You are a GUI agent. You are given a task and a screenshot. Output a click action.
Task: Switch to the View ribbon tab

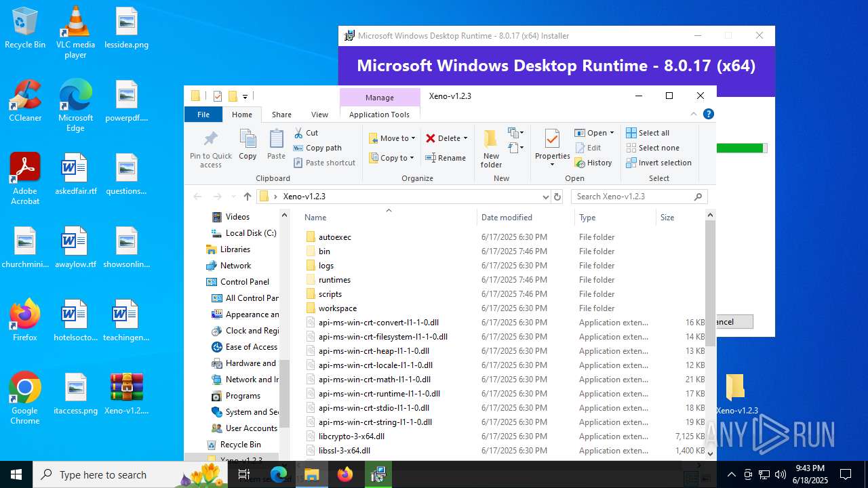coord(319,115)
